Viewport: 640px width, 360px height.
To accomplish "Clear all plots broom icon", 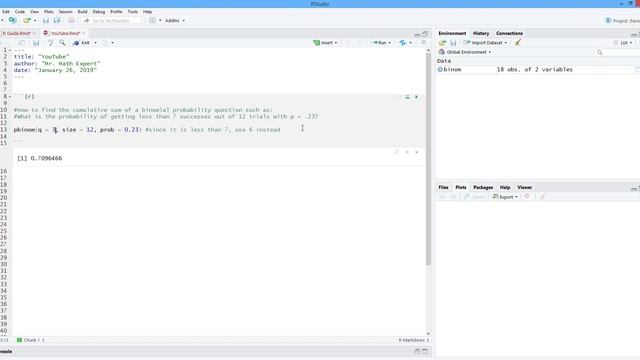I will pyautogui.click(x=542, y=197).
